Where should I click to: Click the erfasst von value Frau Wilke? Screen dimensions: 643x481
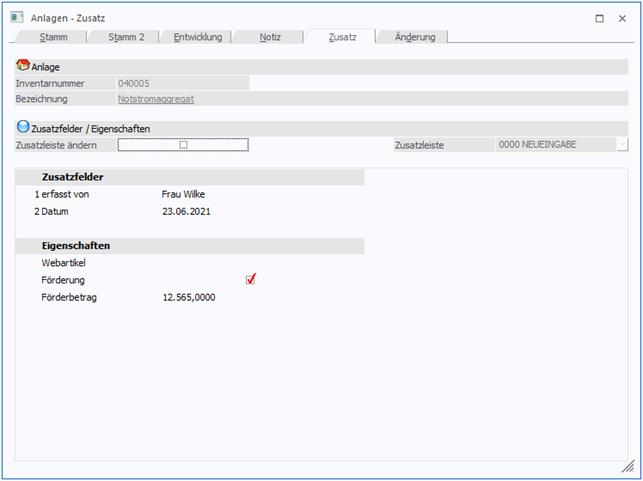pyautogui.click(x=183, y=194)
